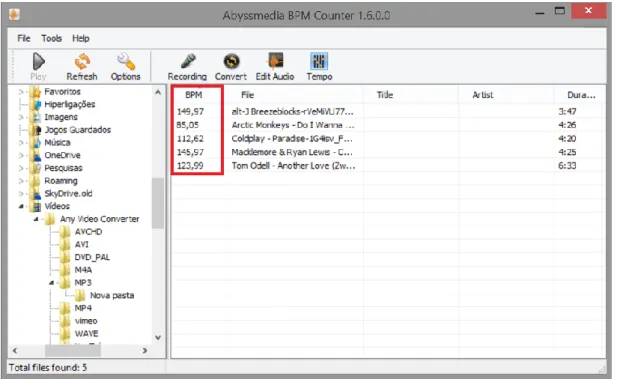Click the Play toolbar button
Image resolution: width=617 pixels, height=379 pixels.
(x=38, y=67)
